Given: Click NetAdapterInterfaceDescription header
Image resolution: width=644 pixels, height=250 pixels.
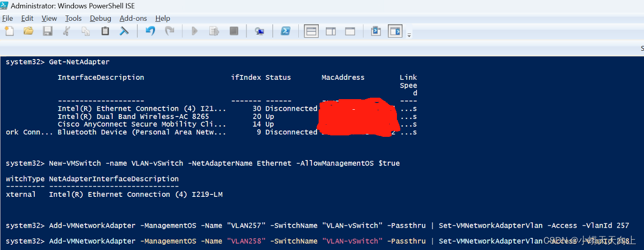Looking at the screenshot, I should tap(114, 179).
